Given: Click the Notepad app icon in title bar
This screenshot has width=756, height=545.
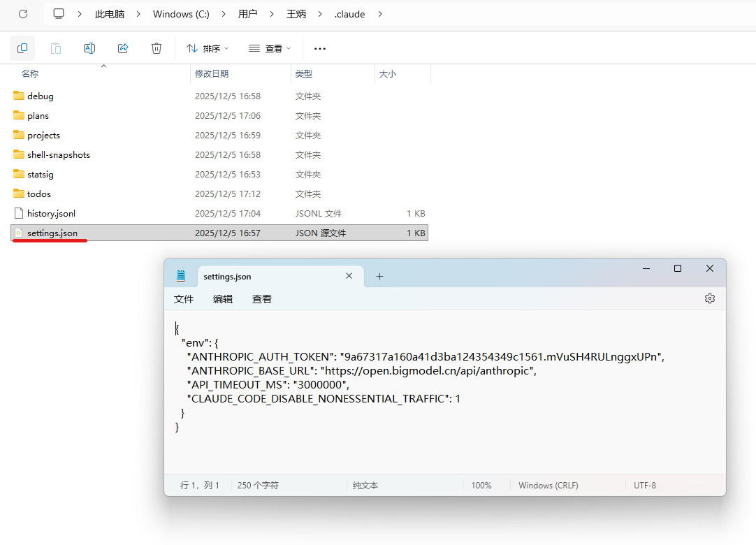Looking at the screenshot, I should pos(181,276).
